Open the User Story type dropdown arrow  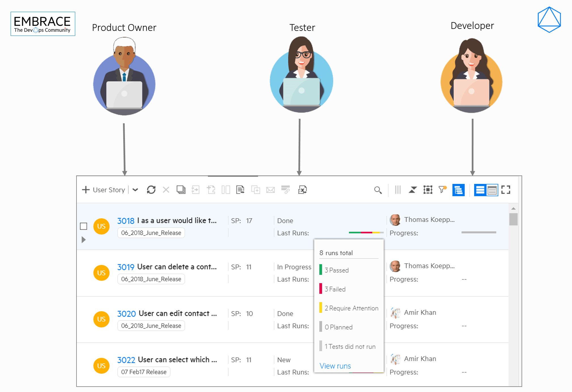pyautogui.click(x=135, y=190)
